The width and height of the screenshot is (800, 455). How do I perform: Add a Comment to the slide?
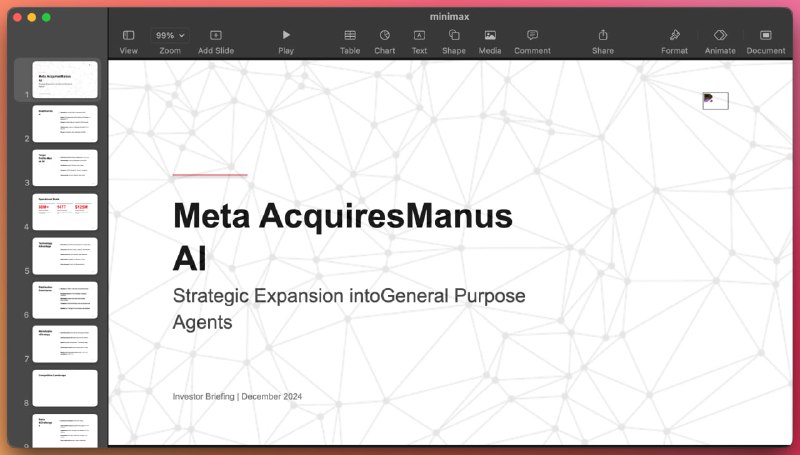[532, 35]
